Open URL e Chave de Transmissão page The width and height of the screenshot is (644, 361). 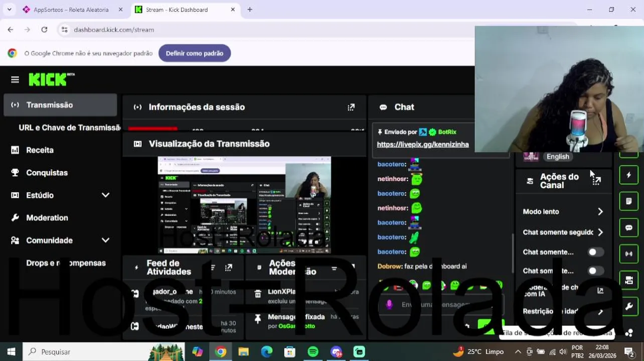70,127
